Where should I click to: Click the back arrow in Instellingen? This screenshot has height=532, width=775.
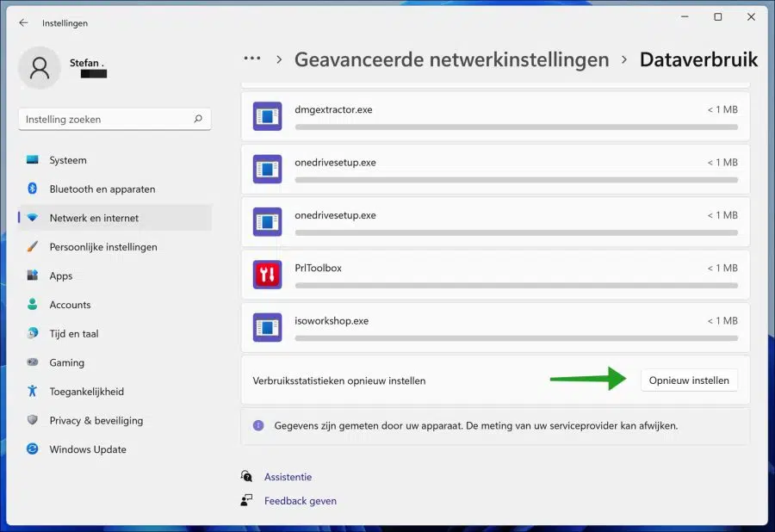23,22
